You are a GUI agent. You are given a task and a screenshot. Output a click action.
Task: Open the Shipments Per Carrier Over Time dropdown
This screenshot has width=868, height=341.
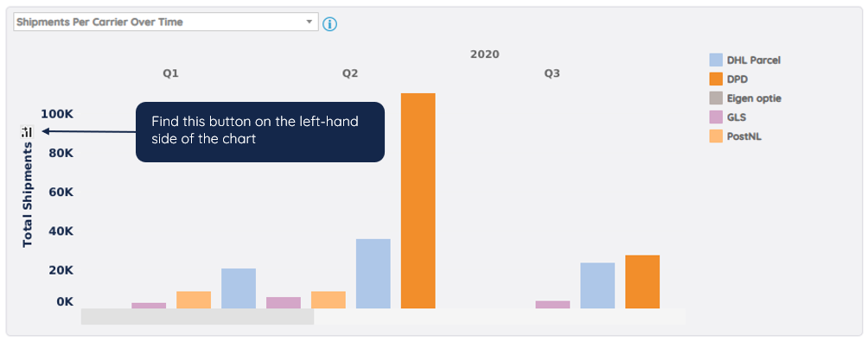click(x=165, y=22)
